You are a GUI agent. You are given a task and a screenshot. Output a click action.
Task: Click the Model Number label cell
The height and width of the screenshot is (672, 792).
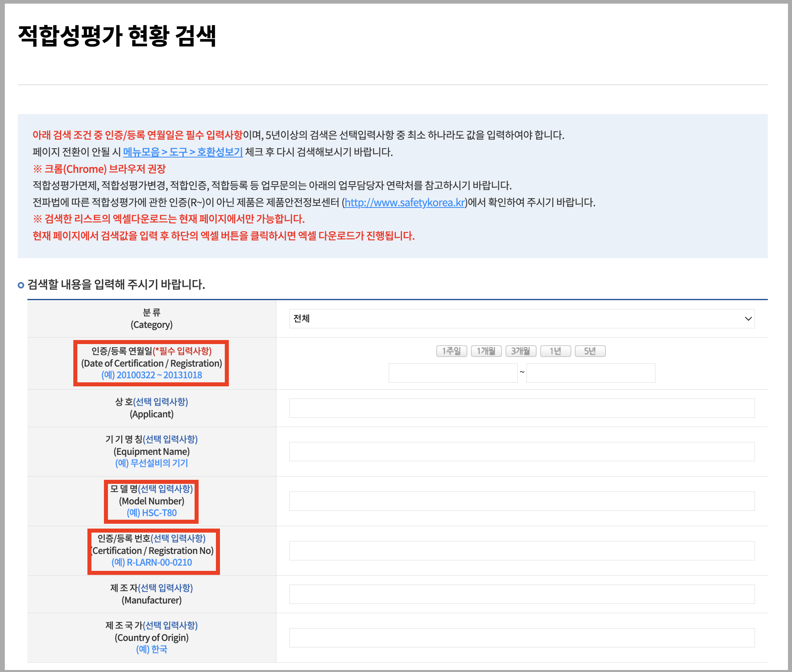click(x=151, y=501)
